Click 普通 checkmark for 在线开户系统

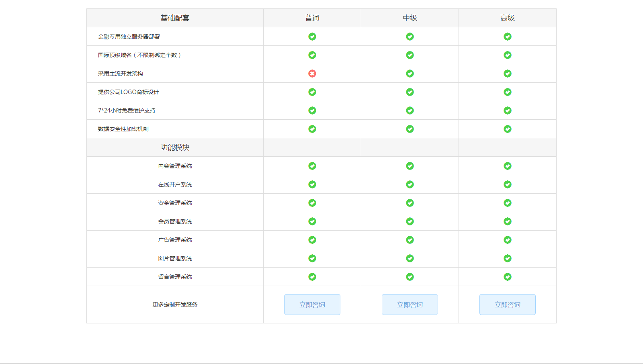(x=312, y=184)
